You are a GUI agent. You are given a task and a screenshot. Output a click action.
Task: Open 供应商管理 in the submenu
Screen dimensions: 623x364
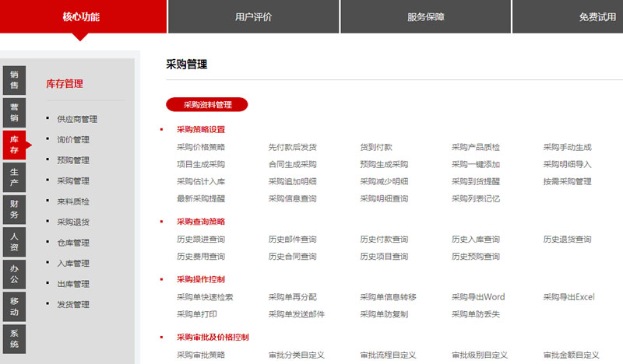pyautogui.click(x=77, y=120)
